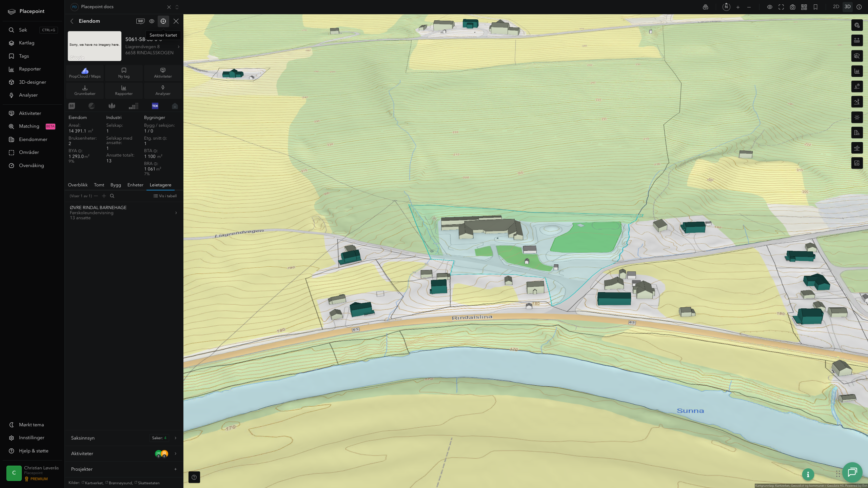Switch to the Tomt tab

point(99,185)
